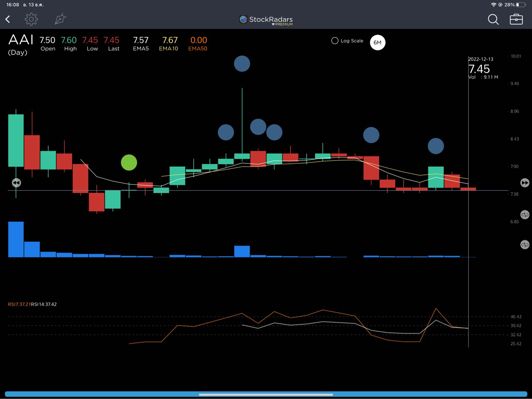Screen dimensions: 532x399
Task: Click the bottom scrollbar thumb
Action: 266,394
